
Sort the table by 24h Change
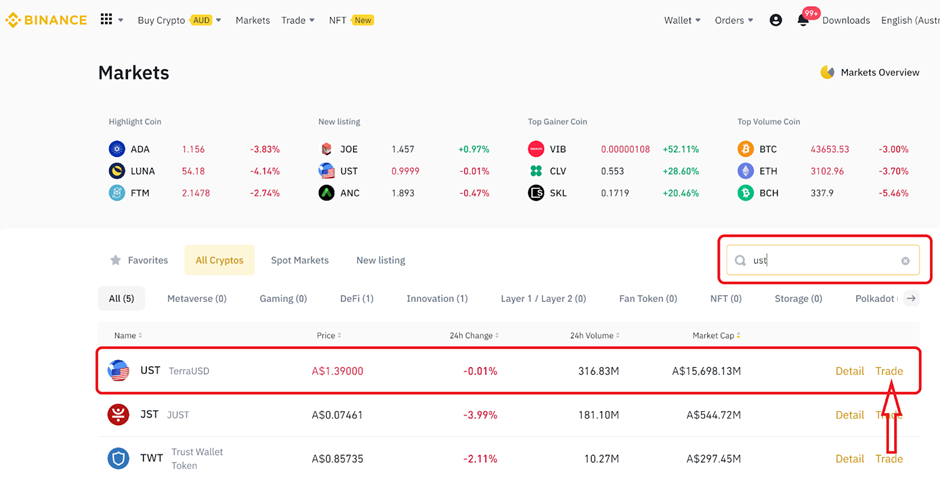pyautogui.click(x=474, y=336)
